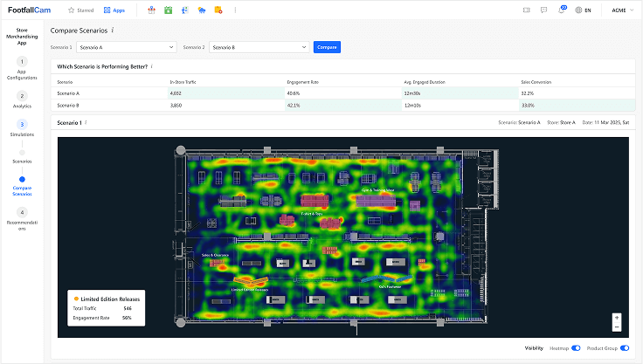Click the Limited Edition Releases legend card
Viewport: 643px width, 364px height.
coord(107,308)
